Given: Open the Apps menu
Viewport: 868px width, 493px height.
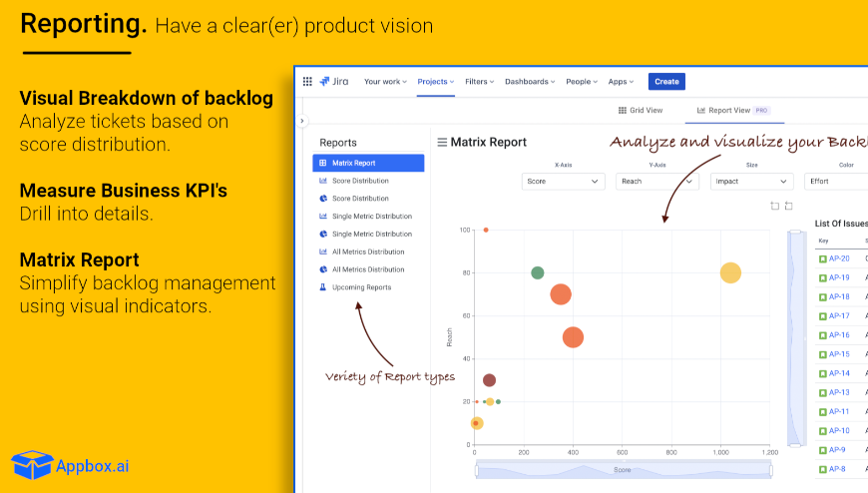Looking at the screenshot, I should click(621, 82).
